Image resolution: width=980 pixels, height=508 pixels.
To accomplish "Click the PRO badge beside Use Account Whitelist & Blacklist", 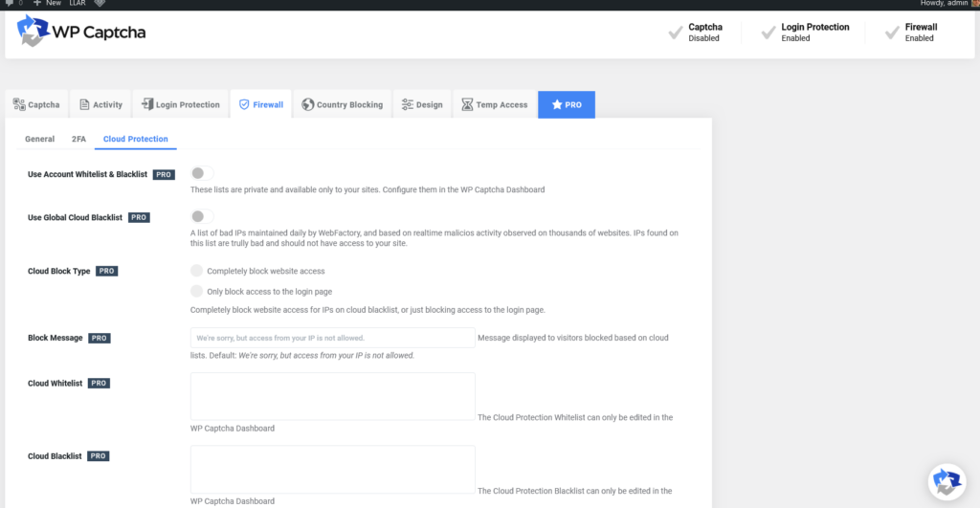I will 164,174.
